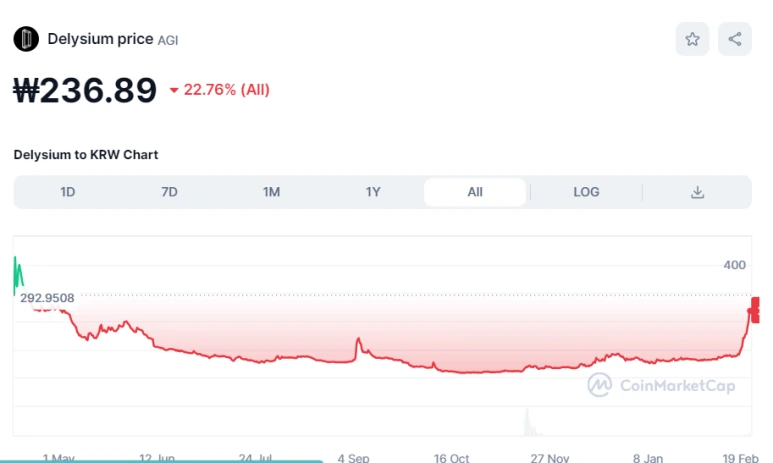Click the red price marker at chart end
This screenshot has height=463, width=773.
click(755, 310)
